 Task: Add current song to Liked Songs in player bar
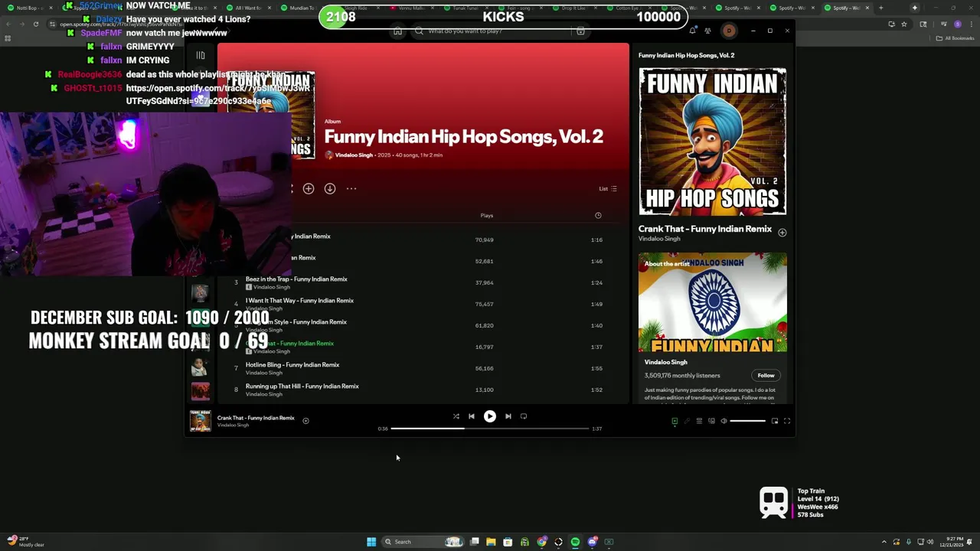[305, 420]
